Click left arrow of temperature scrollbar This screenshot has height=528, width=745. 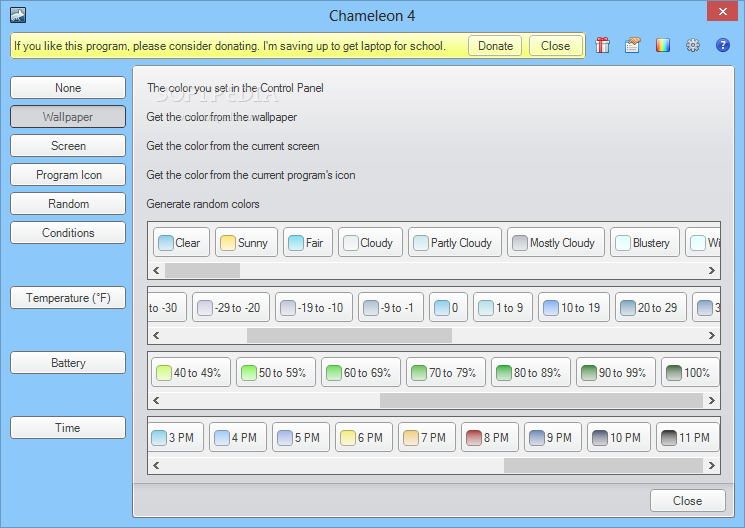156,336
